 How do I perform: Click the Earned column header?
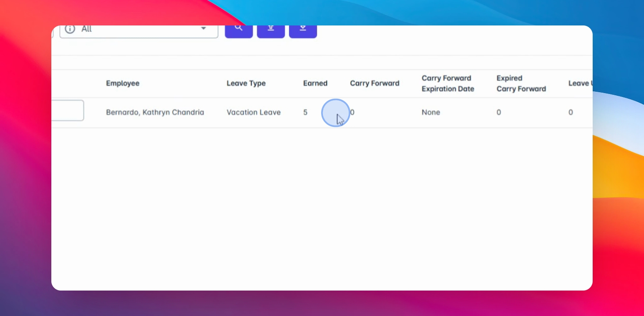pos(315,83)
